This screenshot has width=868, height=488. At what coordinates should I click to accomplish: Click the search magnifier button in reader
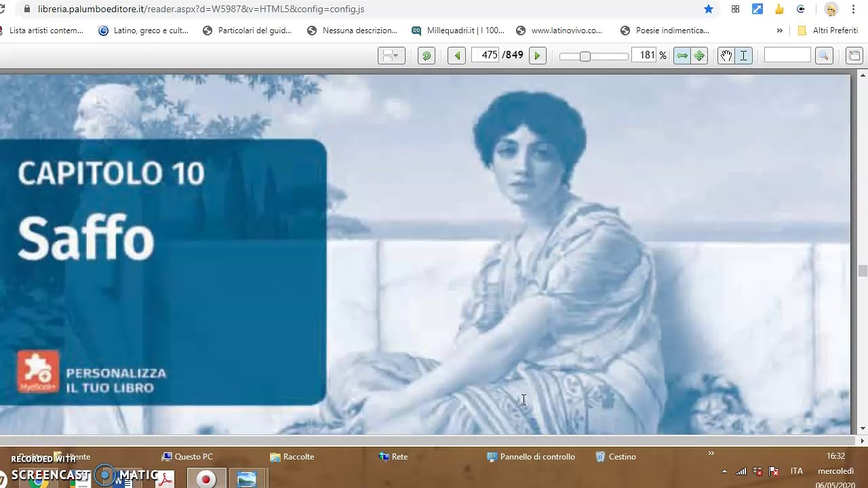pos(824,56)
